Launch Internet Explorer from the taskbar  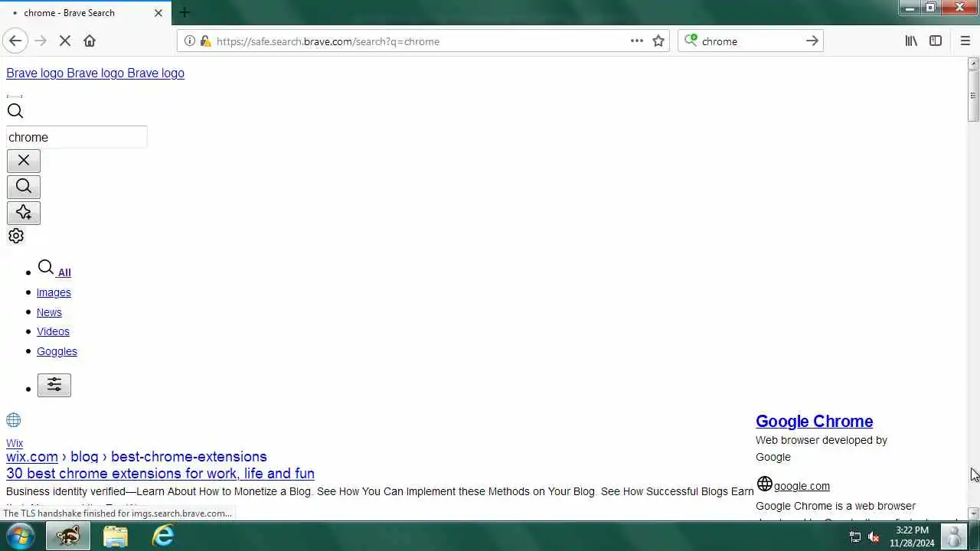click(x=163, y=536)
